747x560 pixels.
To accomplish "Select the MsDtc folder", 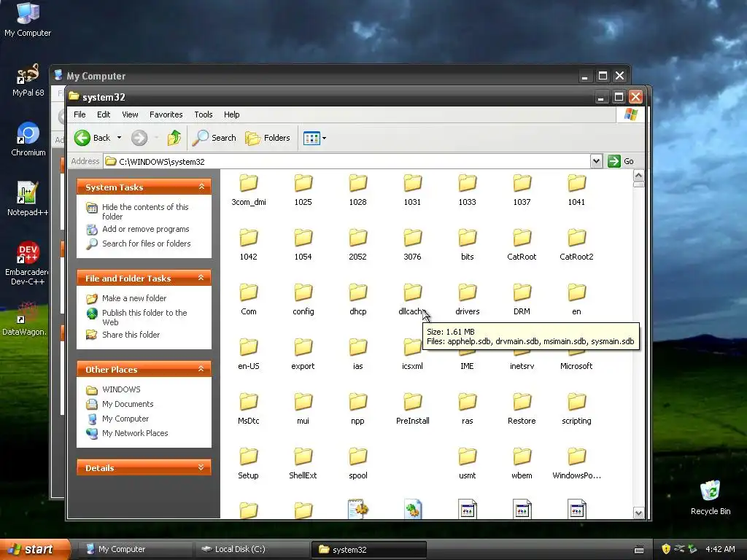I will point(249,409).
